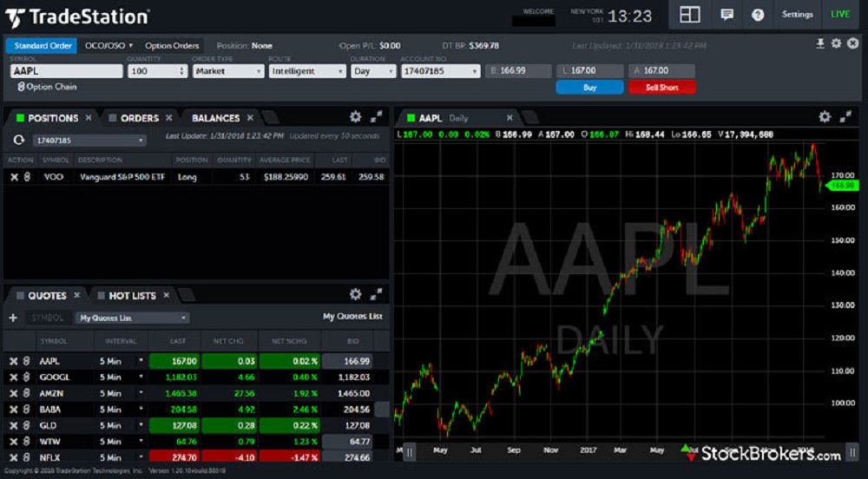Switch to the Balances tab
Screen dimensions: 868x479
(x=215, y=118)
